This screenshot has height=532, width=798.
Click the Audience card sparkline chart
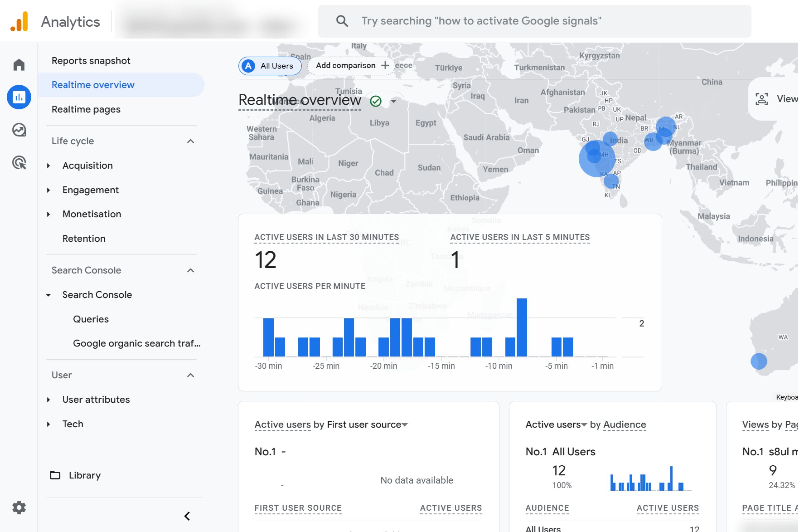[x=650, y=478]
